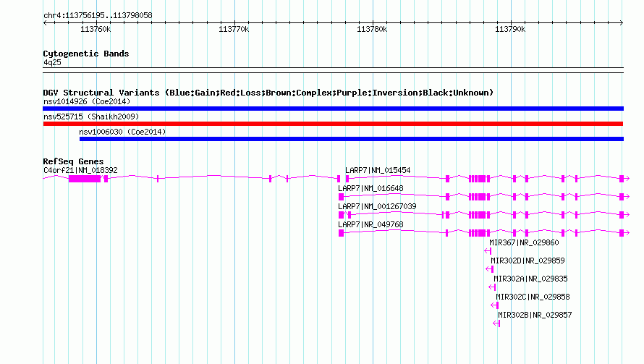Click the exon cluster of LARP7 NM_015454
The image size is (644, 364).
click(x=479, y=178)
